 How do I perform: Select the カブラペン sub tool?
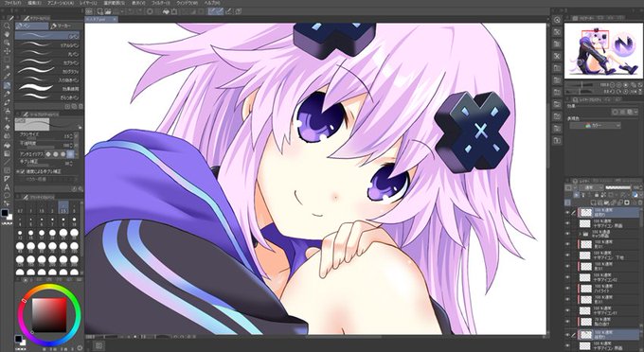point(47,62)
